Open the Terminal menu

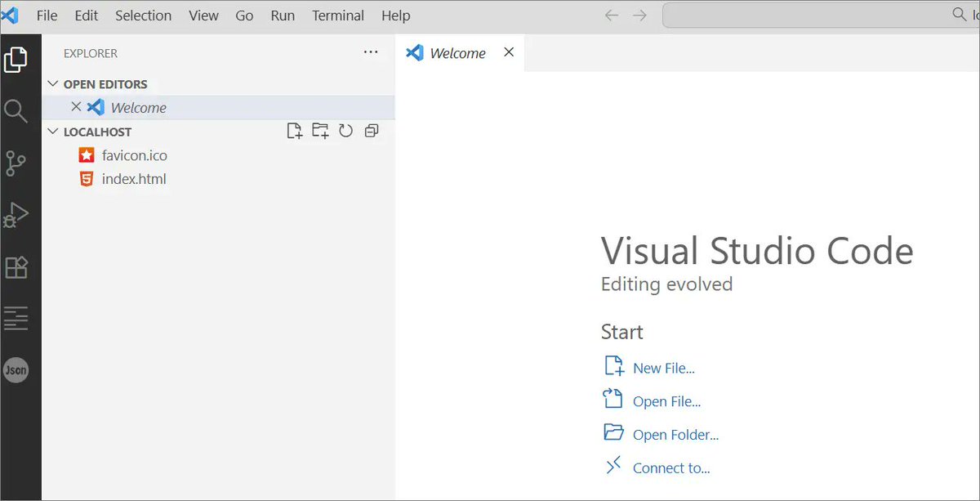pyautogui.click(x=337, y=15)
